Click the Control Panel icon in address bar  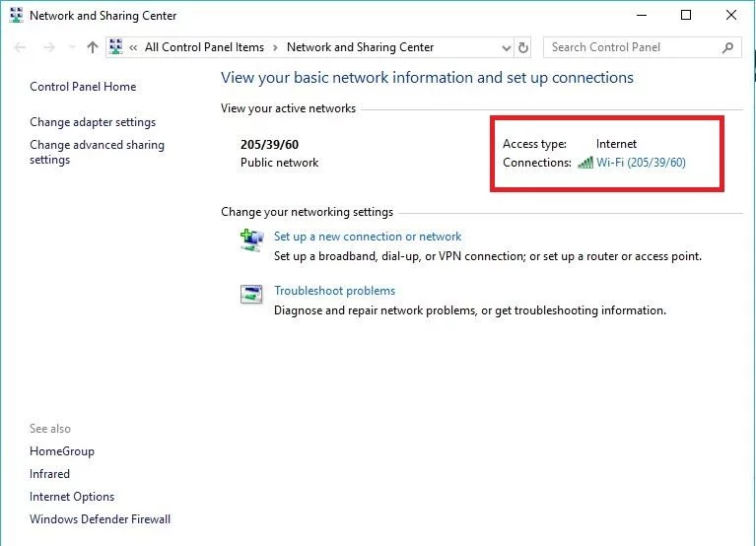click(116, 46)
